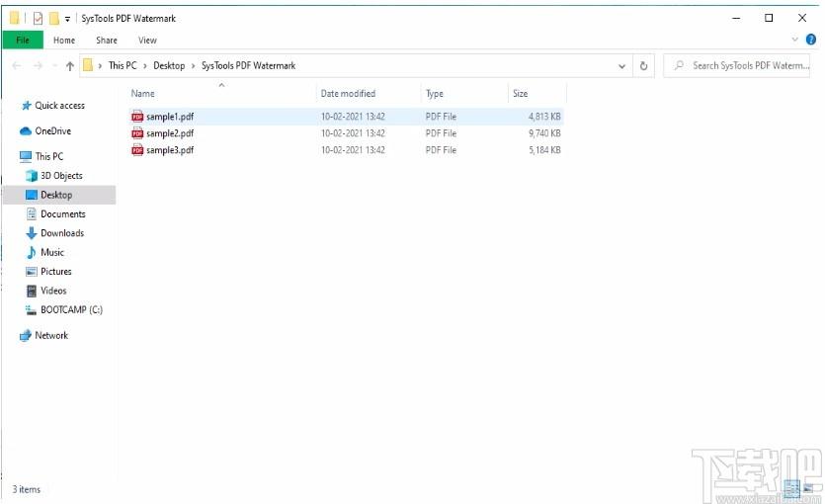Sort by the Type column header
Screen dimensions: 825x504
[x=435, y=94]
